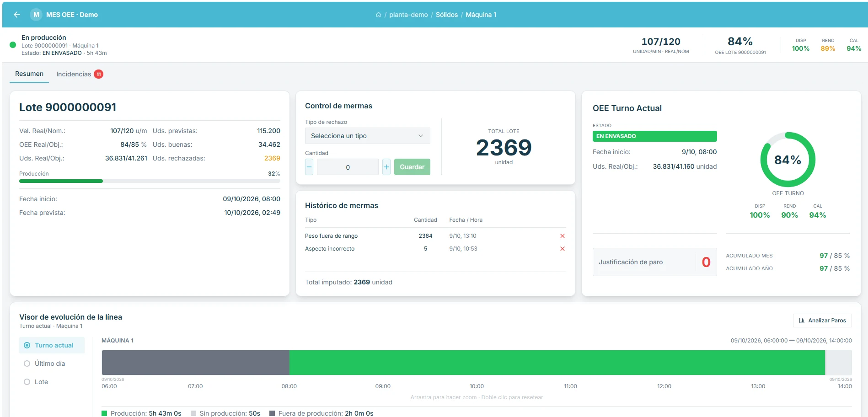The height and width of the screenshot is (417, 868).
Task: Click the Producción legend green swatch
Action: point(104,413)
